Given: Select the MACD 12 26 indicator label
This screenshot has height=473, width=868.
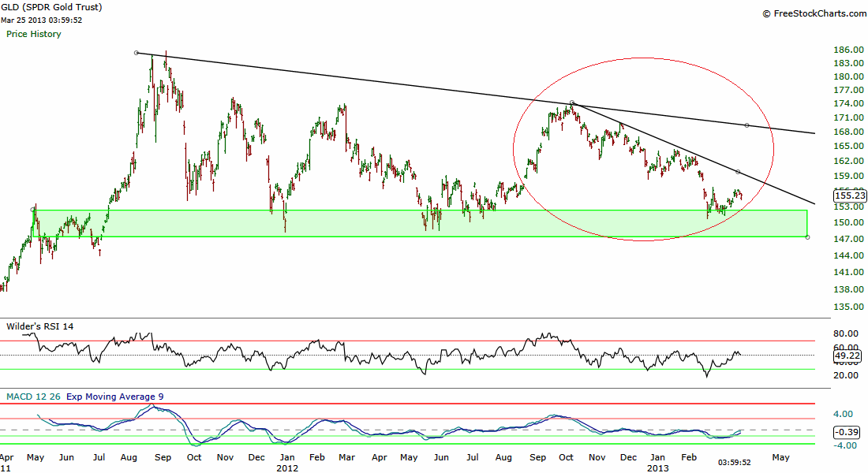Looking at the screenshot, I should [34, 397].
